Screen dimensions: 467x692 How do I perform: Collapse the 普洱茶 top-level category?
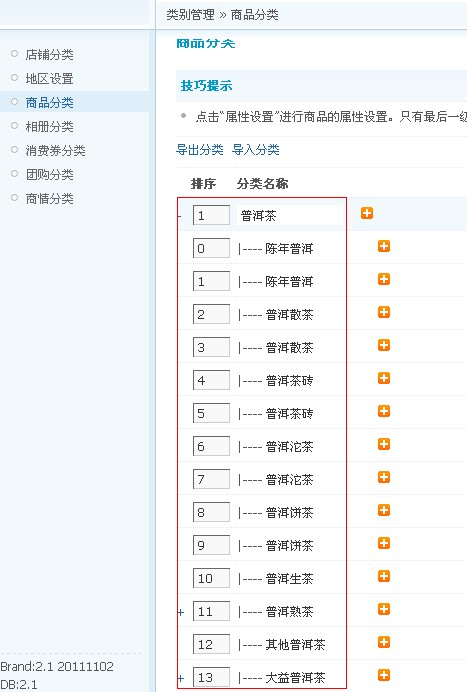coord(180,216)
